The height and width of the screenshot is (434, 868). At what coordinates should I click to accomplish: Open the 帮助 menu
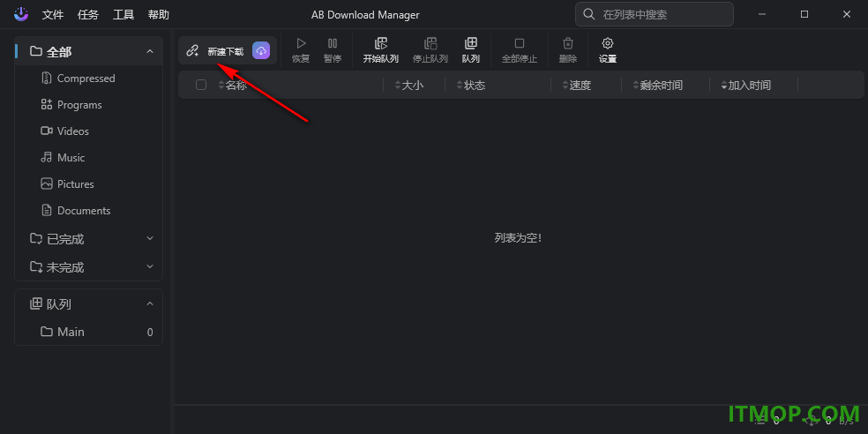pyautogui.click(x=159, y=15)
